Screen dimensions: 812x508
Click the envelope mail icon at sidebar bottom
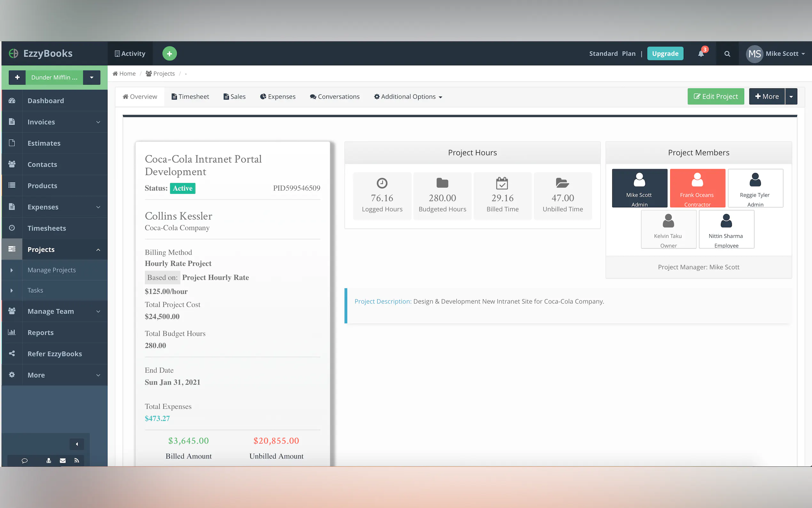click(x=63, y=461)
